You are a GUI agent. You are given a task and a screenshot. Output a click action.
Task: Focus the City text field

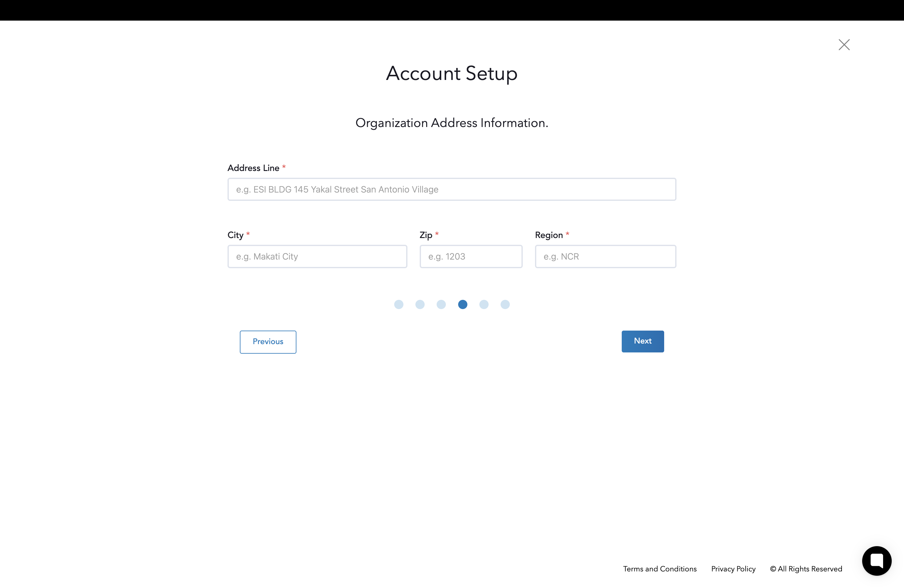[x=317, y=256]
